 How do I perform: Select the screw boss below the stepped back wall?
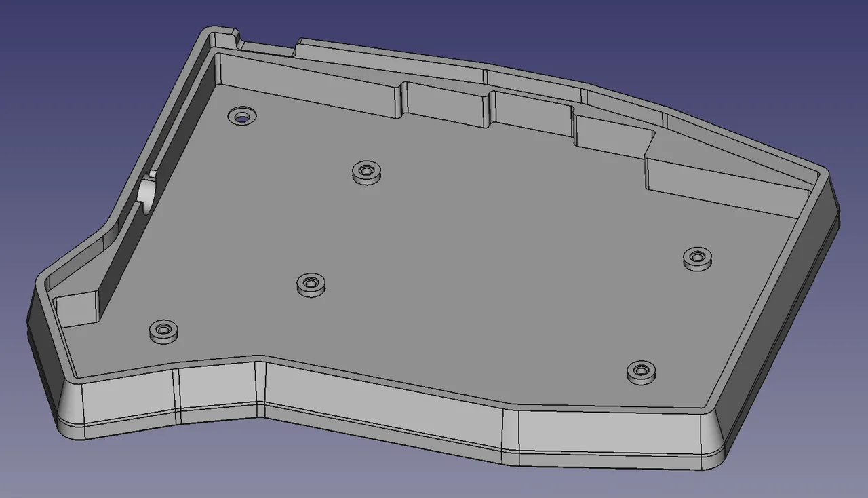[x=367, y=172]
